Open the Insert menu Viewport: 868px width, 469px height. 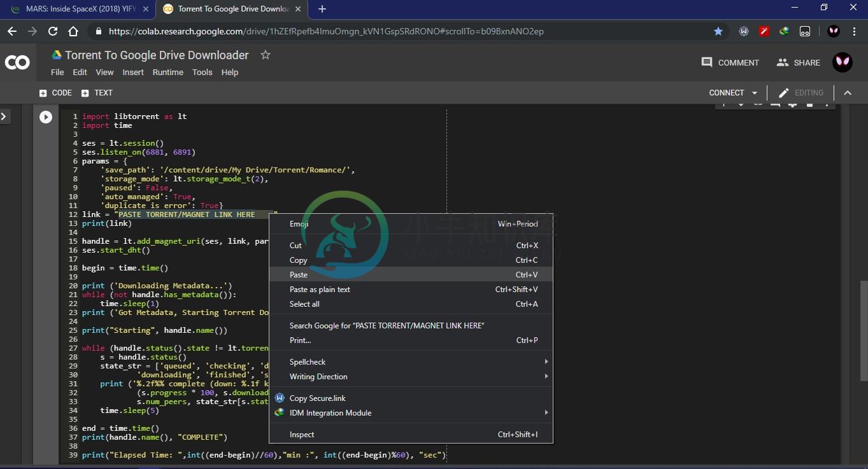133,73
